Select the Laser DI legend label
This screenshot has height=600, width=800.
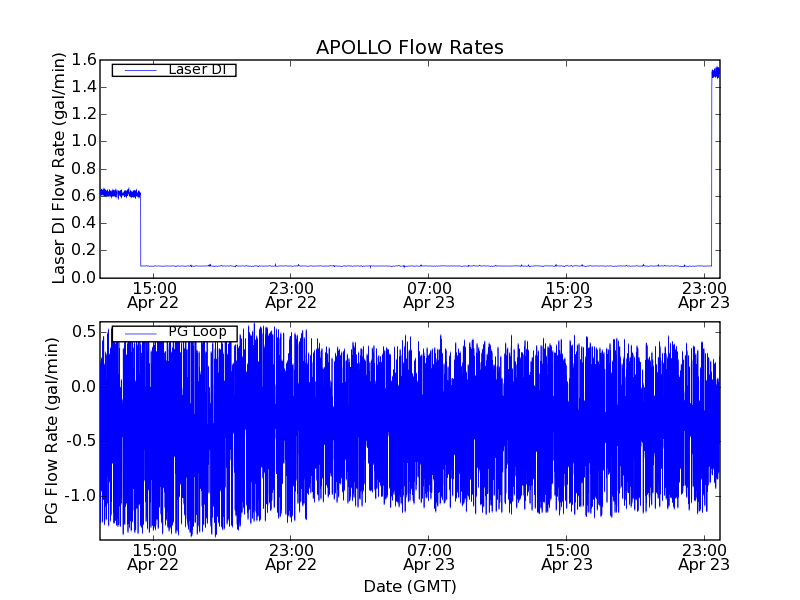click(195, 69)
